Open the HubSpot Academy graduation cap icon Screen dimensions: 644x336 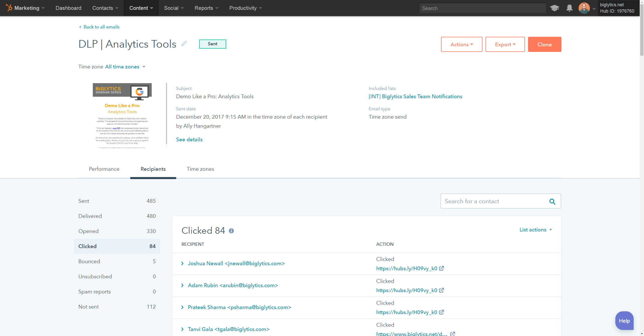tap(554, 8)
